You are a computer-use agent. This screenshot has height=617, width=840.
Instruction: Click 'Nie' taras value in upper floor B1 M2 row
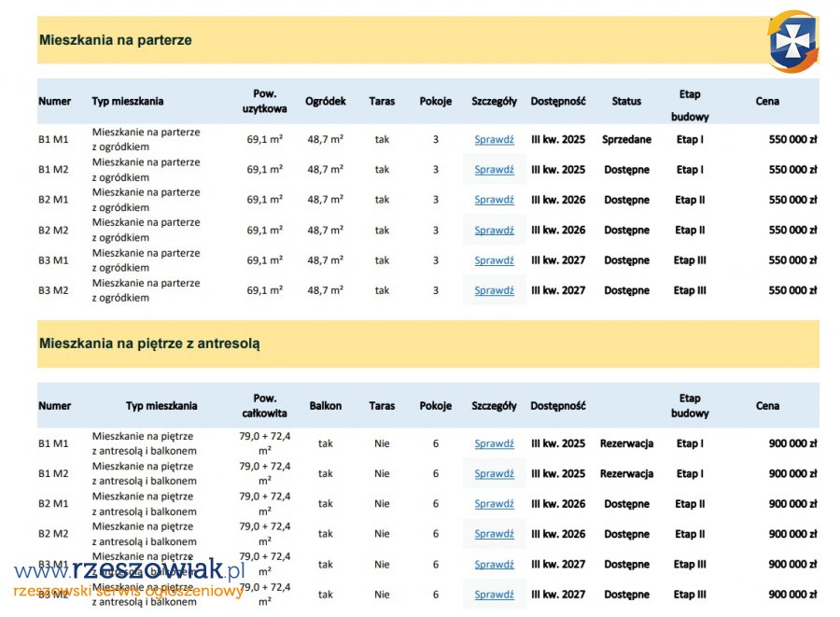(382, 473)
